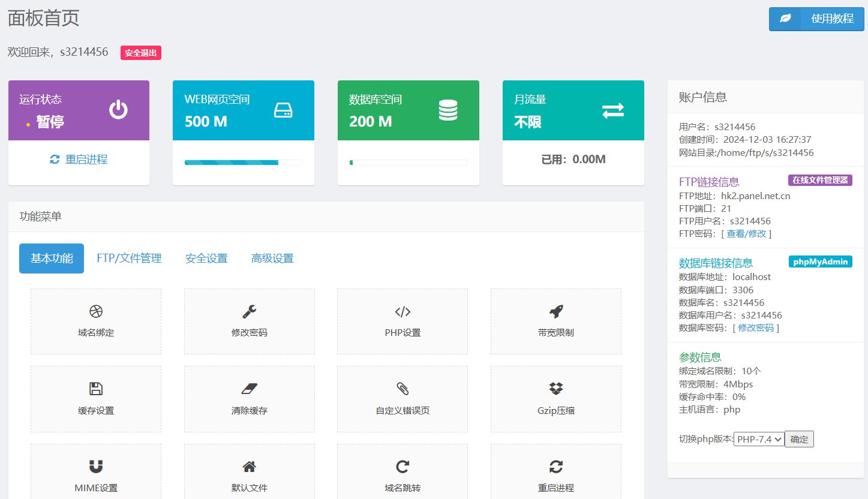868x499 pixels.
Task: Click the 安全退出 logout button
Action: pyautogui.click(x=141, y=53)
